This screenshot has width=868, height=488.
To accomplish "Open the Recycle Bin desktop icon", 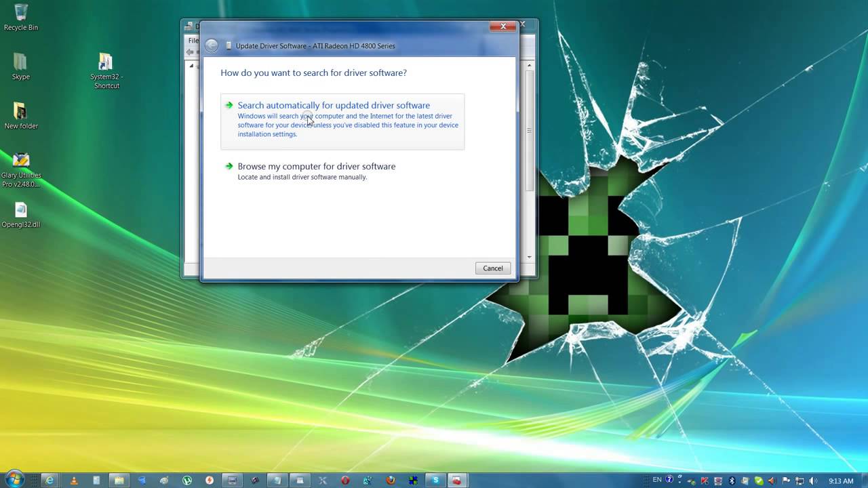I will click(21, 17).
